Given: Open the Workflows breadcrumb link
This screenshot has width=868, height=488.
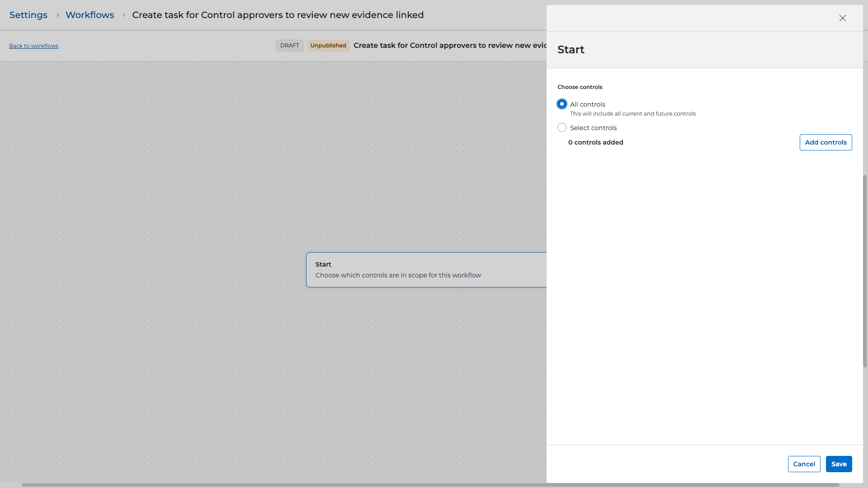Looking at the screenshot, I should pos(90,15).
